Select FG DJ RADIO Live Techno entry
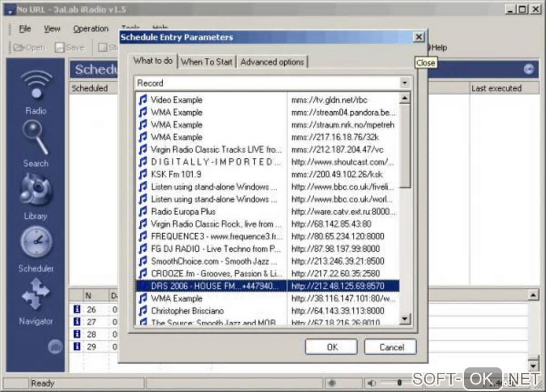546x392 pixels. click(x=267, y=249)
